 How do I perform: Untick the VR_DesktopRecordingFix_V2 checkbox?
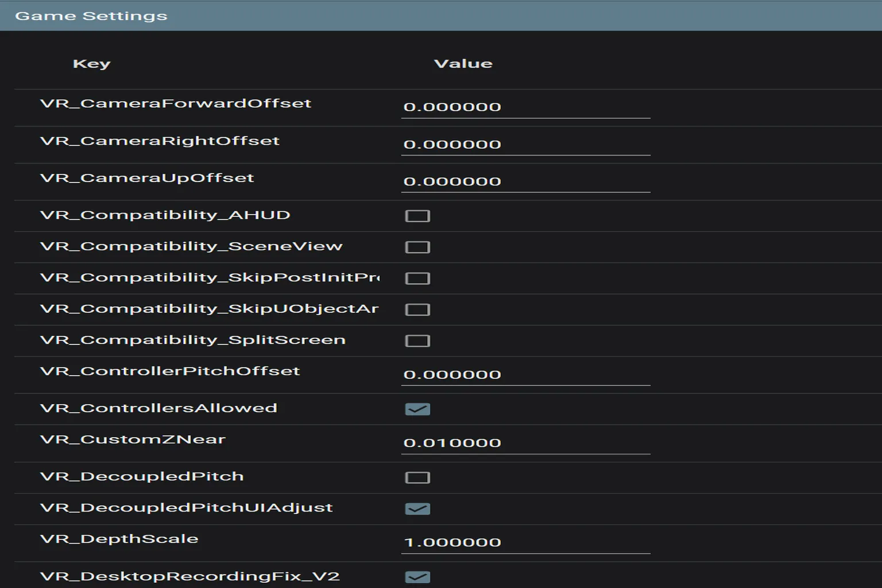pyautogui.click(x=417, y=577)
